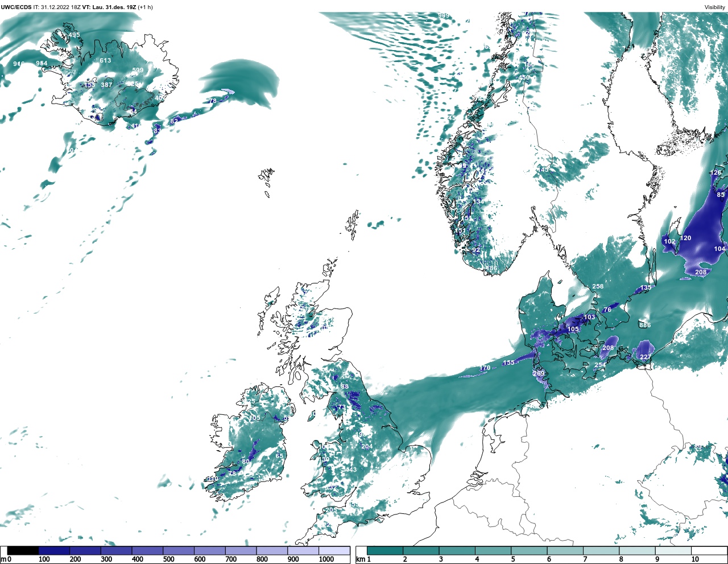Click the '886' value in the southern Baltic
The height and width of the screenshot is (564, 728).
pos(644,325)
